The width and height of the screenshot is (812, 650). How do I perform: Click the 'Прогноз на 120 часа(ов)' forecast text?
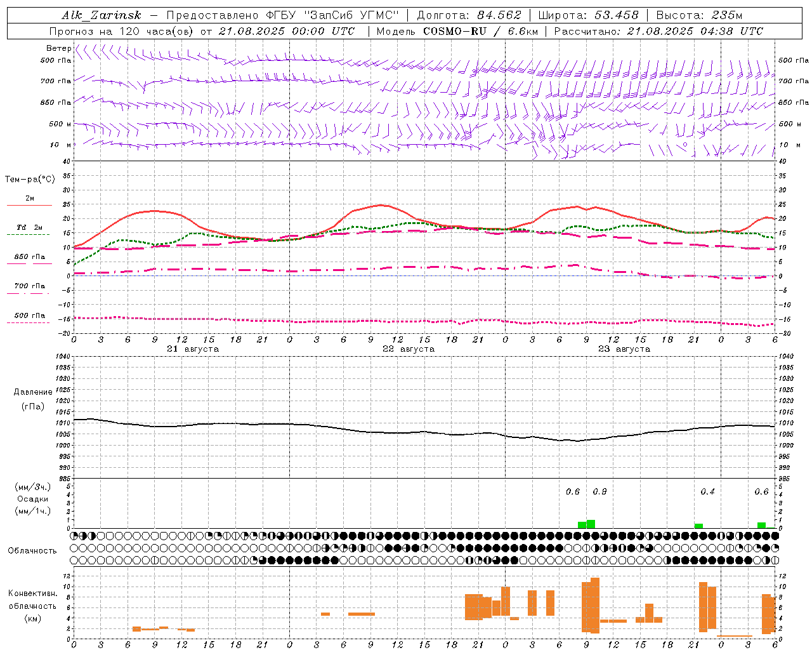point(122,31)
